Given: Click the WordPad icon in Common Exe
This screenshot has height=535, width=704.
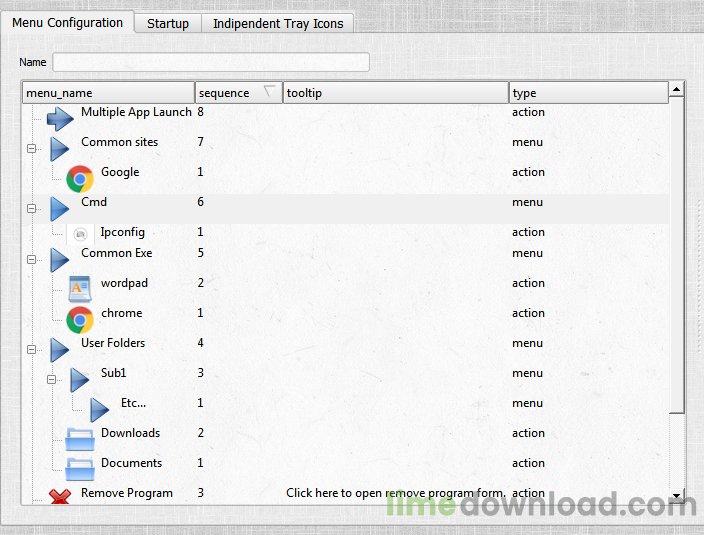Looking at the screenshot, I should click(80, 289).
